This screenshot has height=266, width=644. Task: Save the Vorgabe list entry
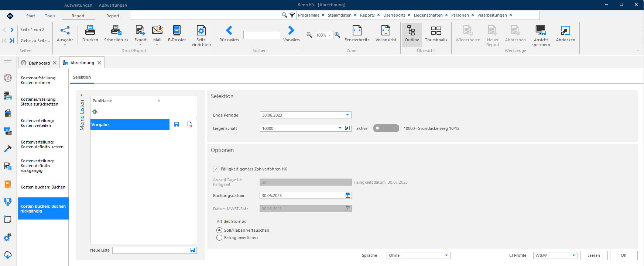coord(177,124)
